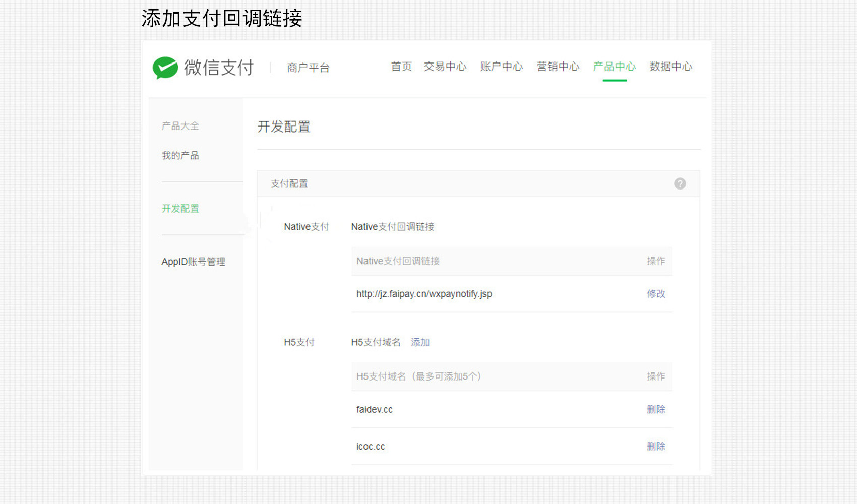Viewport: 857px width, 504px height.
Task: Click the WeChat Pay green logo icon
Action: (165, 68)
